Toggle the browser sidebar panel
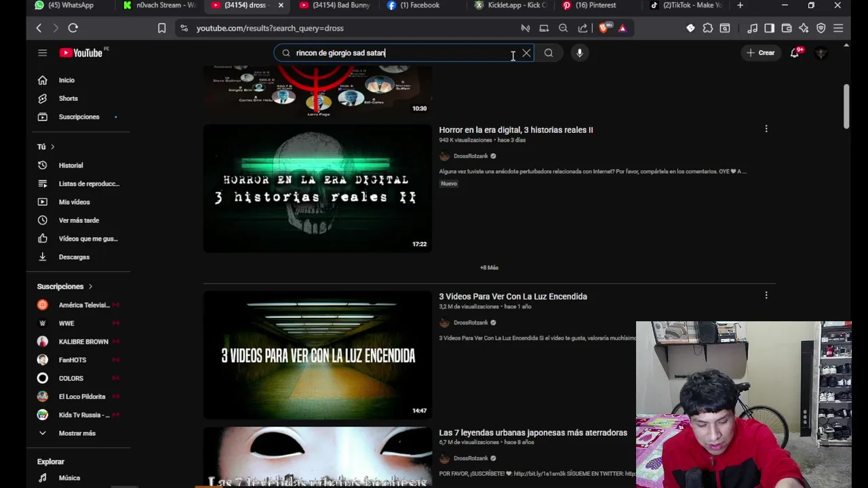The width and height of the screenshot is (868, 488). (769, 28)
